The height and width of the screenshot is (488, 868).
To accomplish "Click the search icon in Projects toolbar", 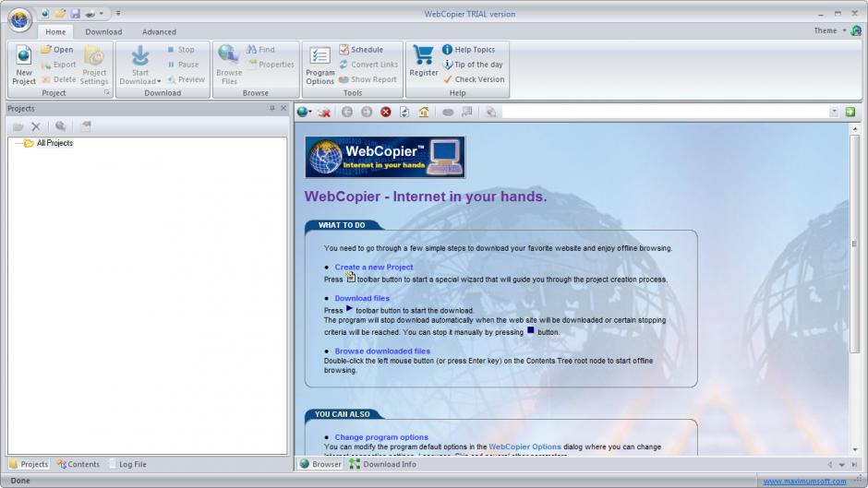I will 60,126.
